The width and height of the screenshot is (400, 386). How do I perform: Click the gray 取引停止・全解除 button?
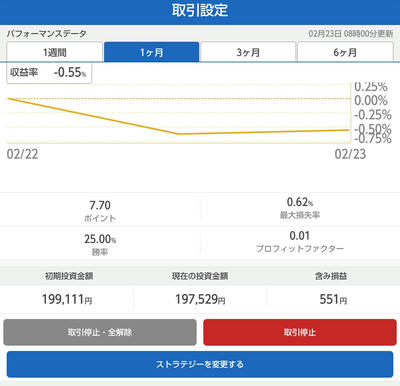point(100,332)
